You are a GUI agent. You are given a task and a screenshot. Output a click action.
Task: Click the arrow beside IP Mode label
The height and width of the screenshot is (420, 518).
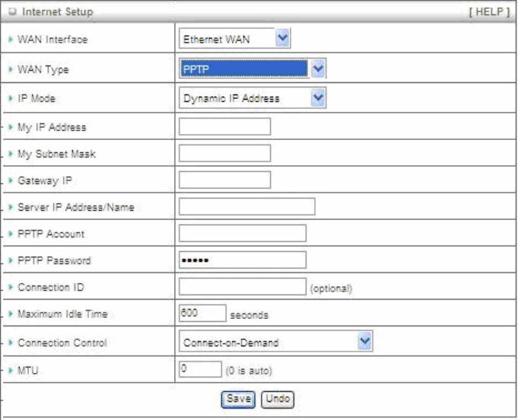click(x=11, y=98)
